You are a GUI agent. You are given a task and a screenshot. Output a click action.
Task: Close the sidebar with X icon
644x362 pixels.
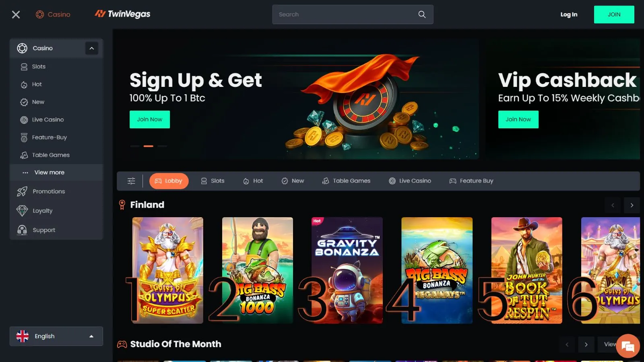click(x=16, y=14)
